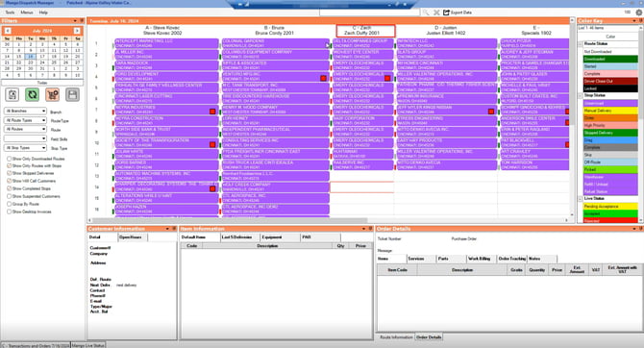Image resolution: width=644 pixels, height=348 pixels.
Task: Pin the Customer Information panel
Action: 174,229
